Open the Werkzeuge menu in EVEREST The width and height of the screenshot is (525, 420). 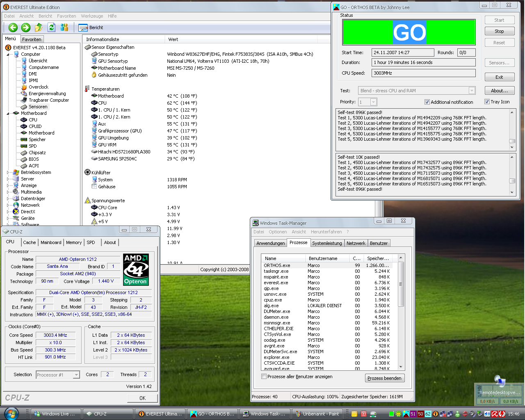[92, 16]
